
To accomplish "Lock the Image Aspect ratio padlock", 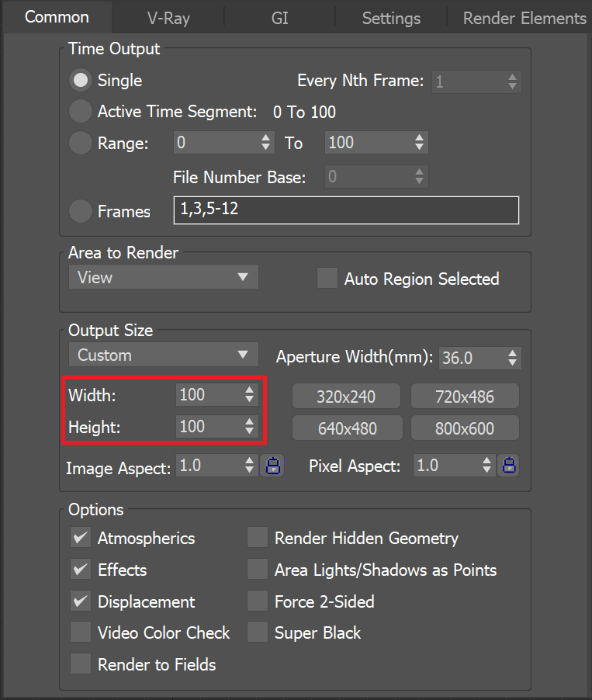I will click(x=272, y=465).
